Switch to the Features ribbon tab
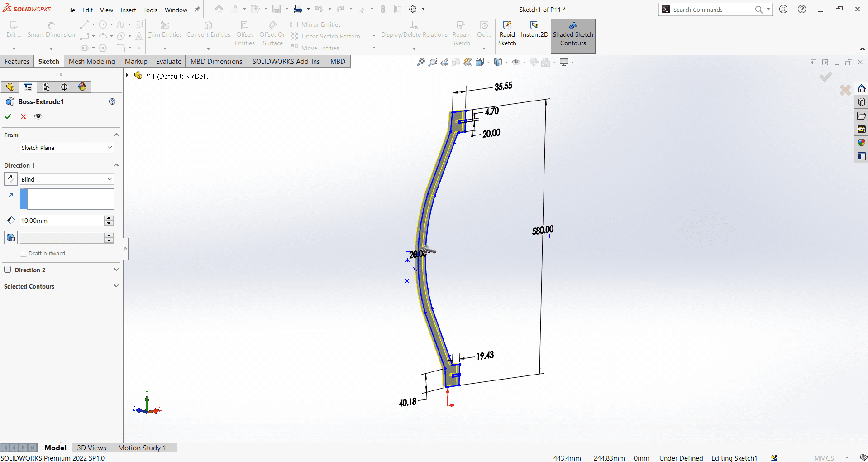 pyautogui.click(x=17, y=62)
